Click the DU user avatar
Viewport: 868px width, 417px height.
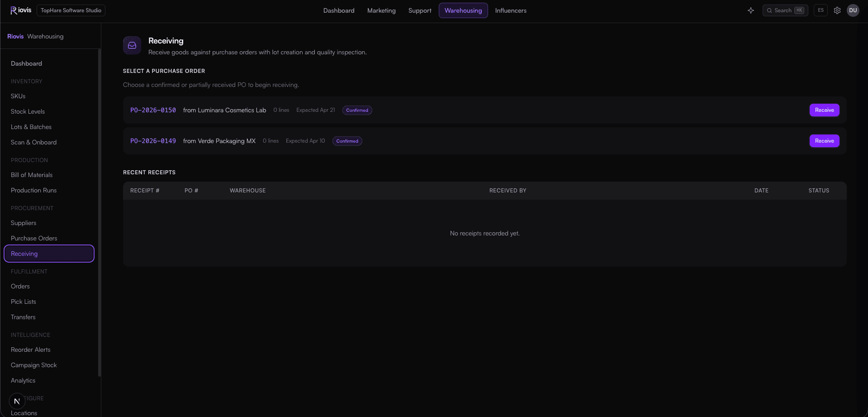pos(853,10)
